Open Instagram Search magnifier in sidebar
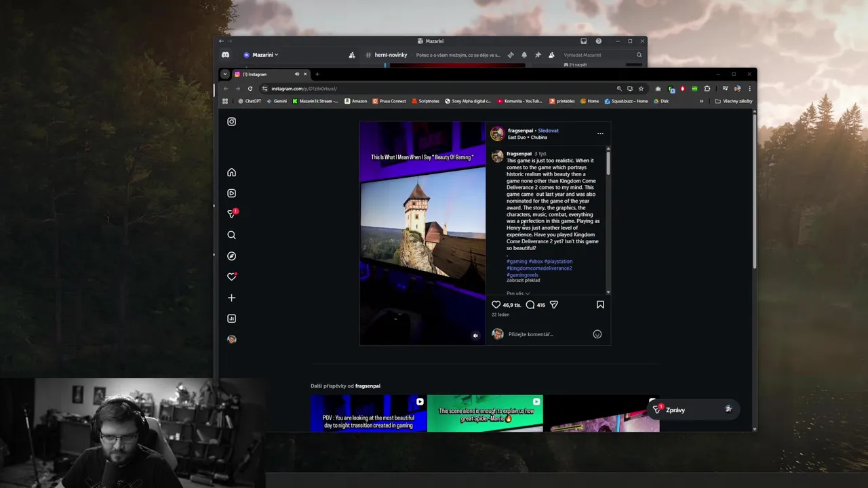Screen dimensions: 868x488 coord(231,235)
